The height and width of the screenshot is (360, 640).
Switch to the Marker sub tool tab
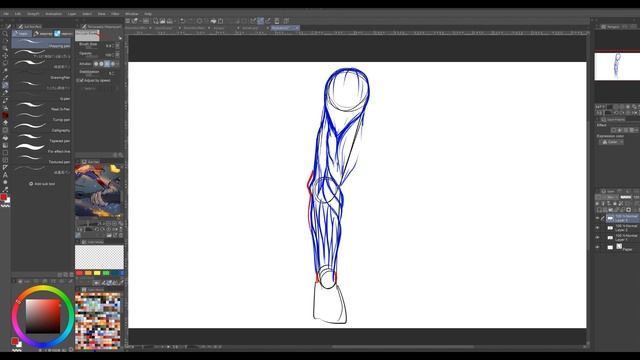(42, 33)
